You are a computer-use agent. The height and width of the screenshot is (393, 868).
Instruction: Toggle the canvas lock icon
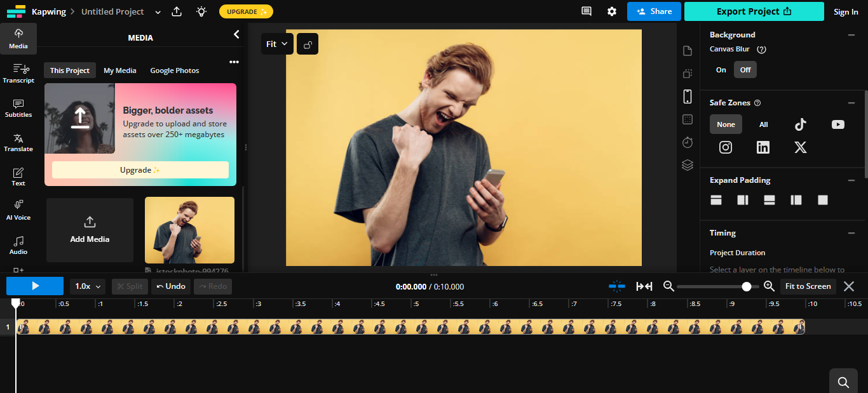(307, 43)
